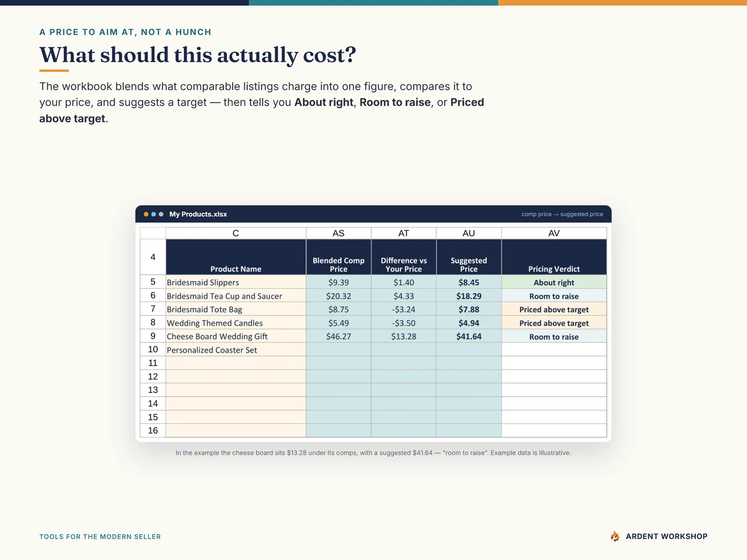Screen dimensions: 747x560
Task: Select the Bridesmaid Tote Bag cell
Action: click(x=236, y=309)
